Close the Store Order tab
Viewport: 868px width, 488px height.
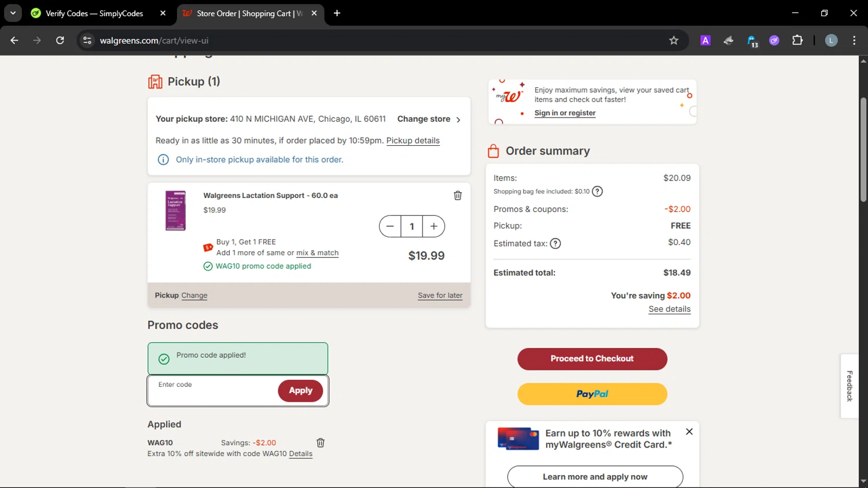tap(314, 13)
